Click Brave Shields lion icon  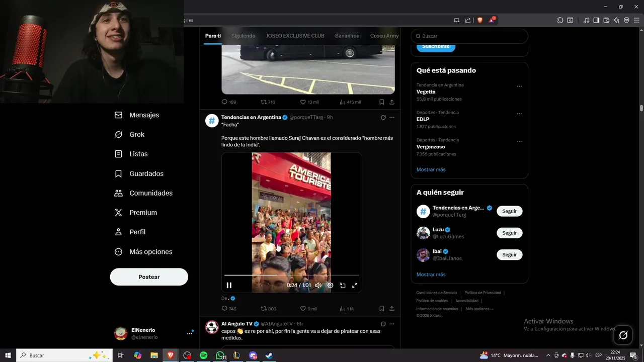[480, 20]
